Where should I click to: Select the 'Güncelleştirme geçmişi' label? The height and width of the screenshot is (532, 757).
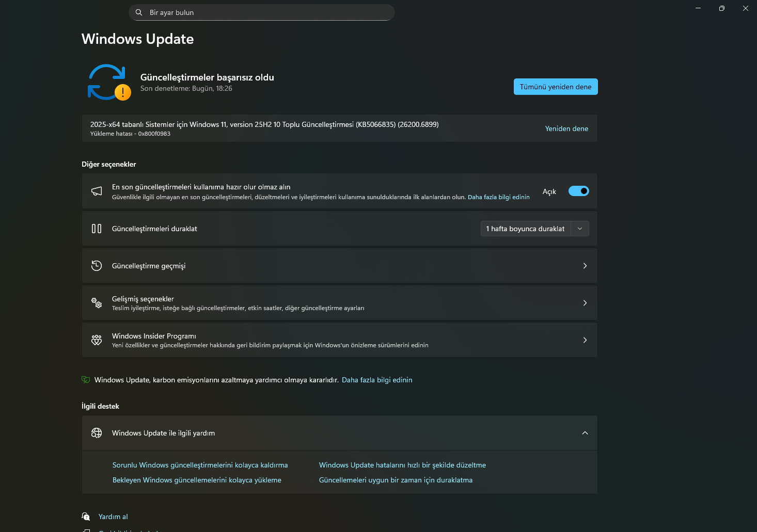point(149,266)
